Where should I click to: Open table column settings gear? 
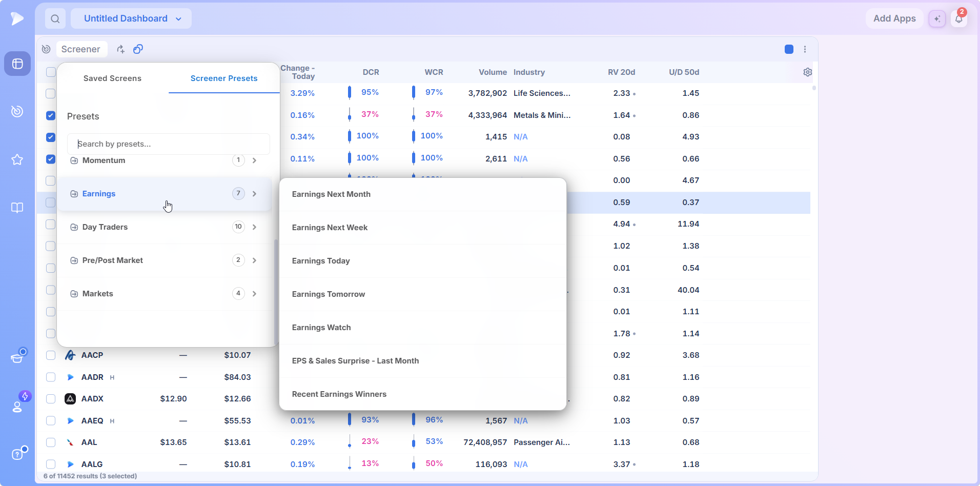coord(808,72)
